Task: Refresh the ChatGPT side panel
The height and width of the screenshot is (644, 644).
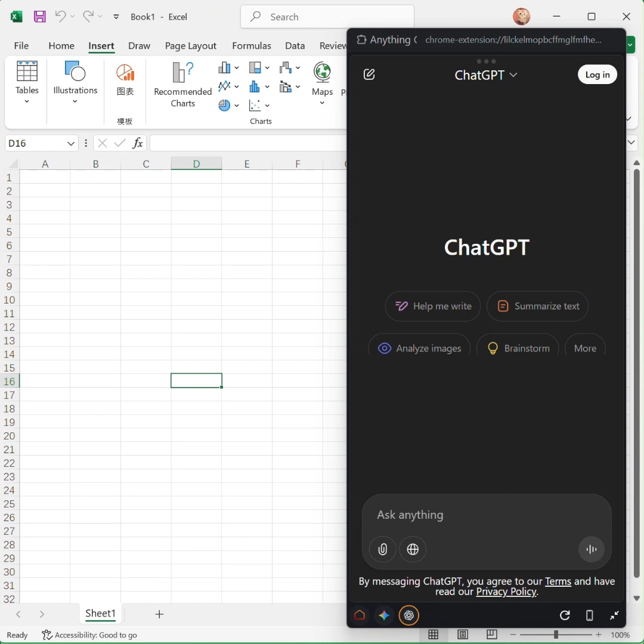Action: click(x=565, y=615)
